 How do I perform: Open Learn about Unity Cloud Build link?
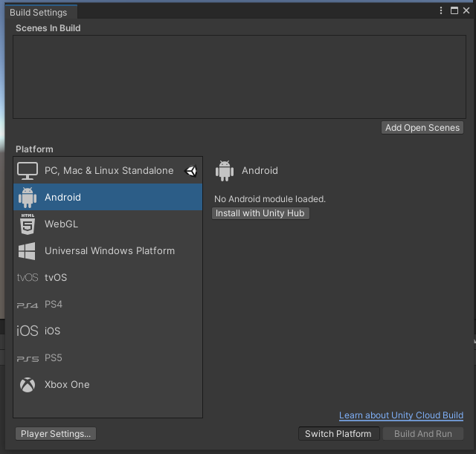point(401,415)
